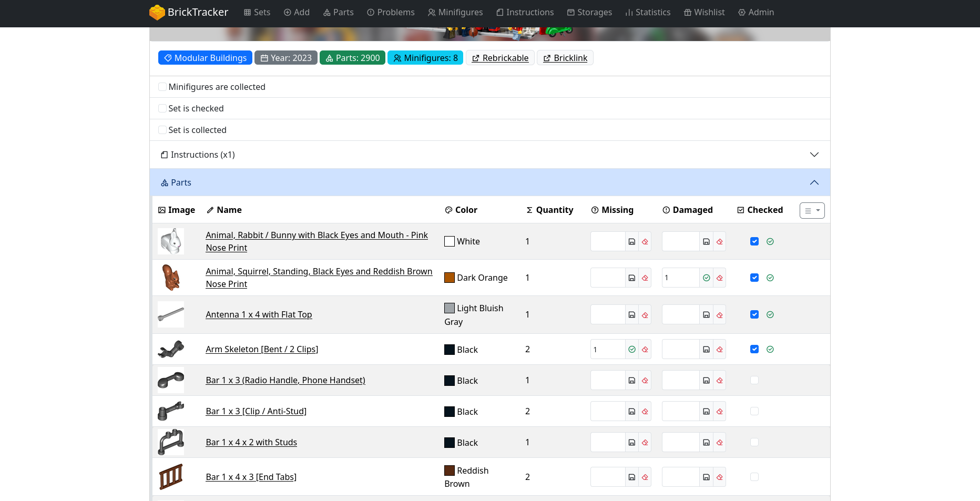Image resolution: width=980 pixels, height=501 pixels.
Task: Open the table columns dropdown menu
Action: (x=812, y=210)
